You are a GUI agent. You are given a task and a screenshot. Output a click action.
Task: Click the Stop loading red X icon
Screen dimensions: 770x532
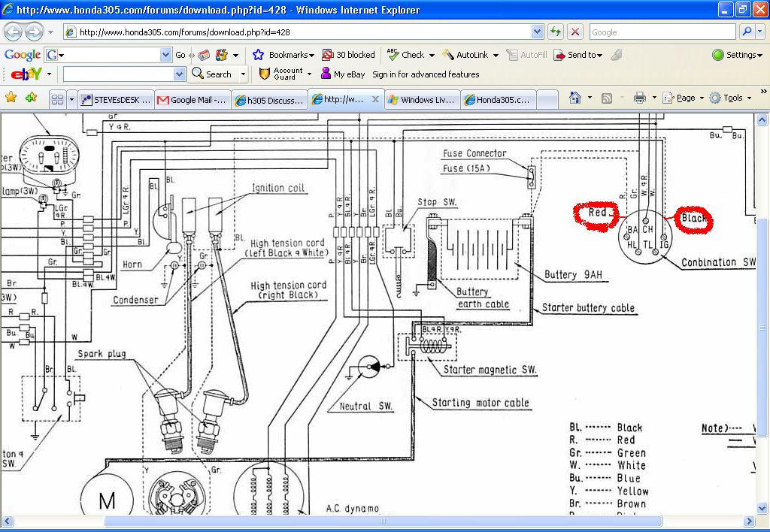pos(574,32)
